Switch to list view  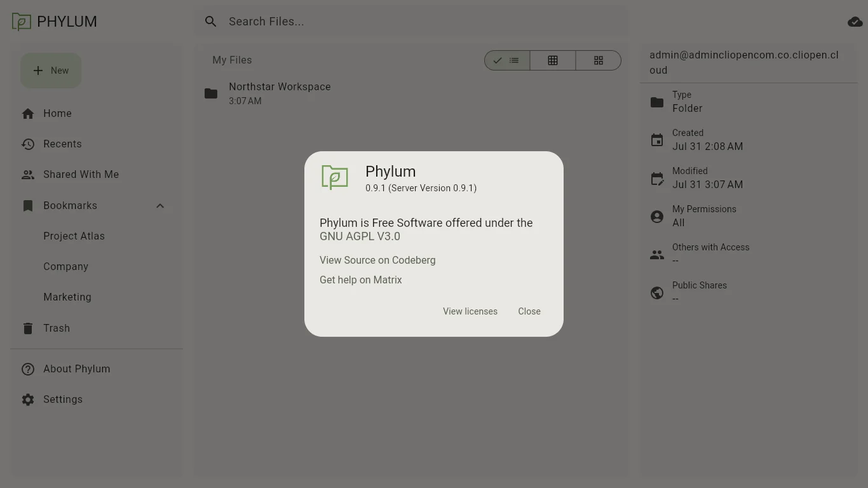coord(507,60)
